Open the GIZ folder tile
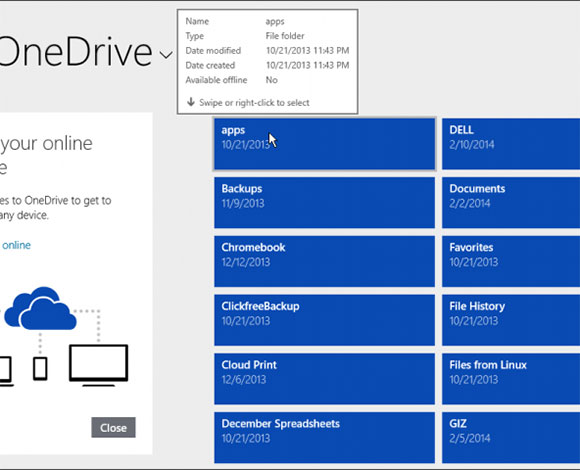 click(x=511, y=437)
